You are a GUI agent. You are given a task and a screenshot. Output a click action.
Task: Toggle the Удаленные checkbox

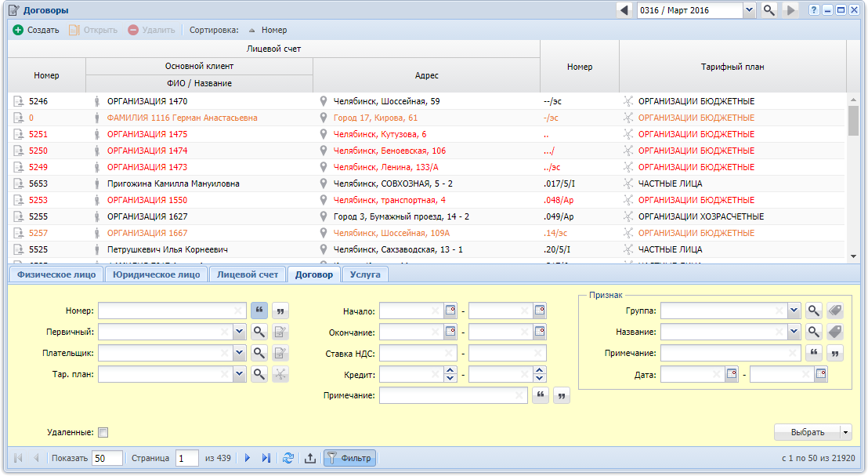103,432
